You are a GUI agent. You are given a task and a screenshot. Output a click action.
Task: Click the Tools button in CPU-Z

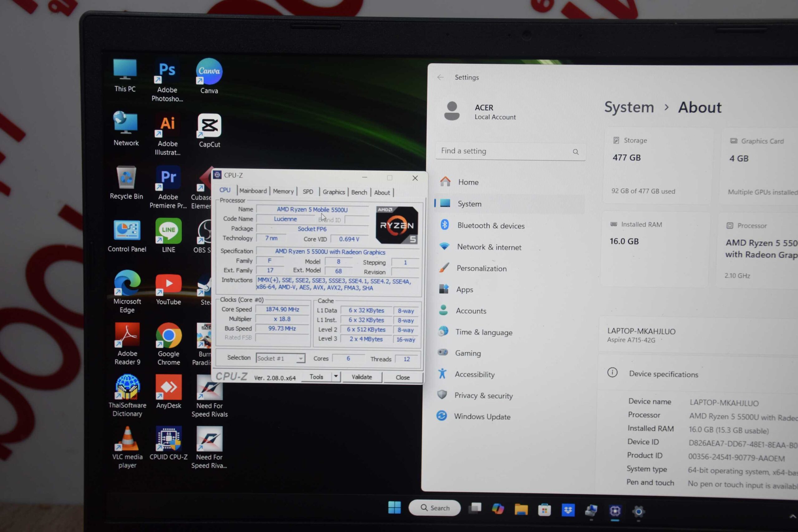click(316, 376)
